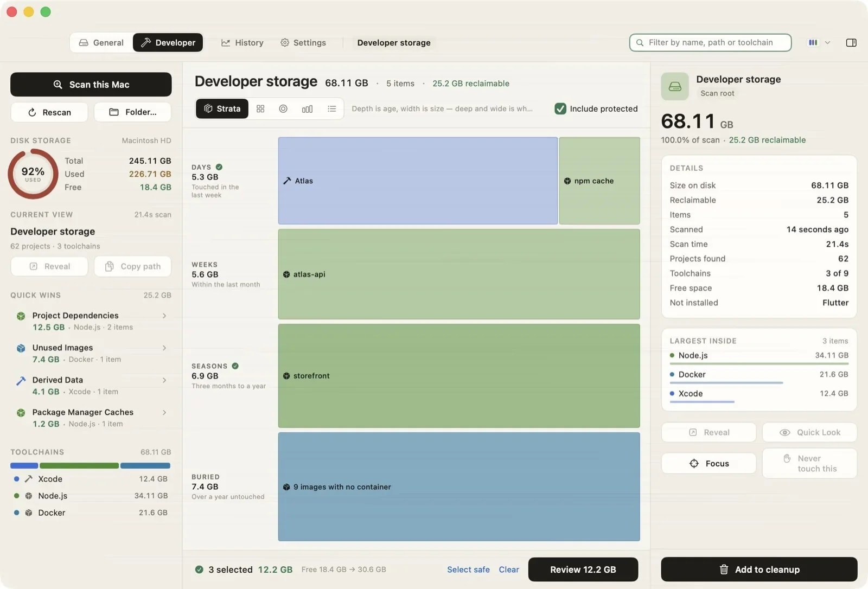Click the Focus button

tap(709, 464)
